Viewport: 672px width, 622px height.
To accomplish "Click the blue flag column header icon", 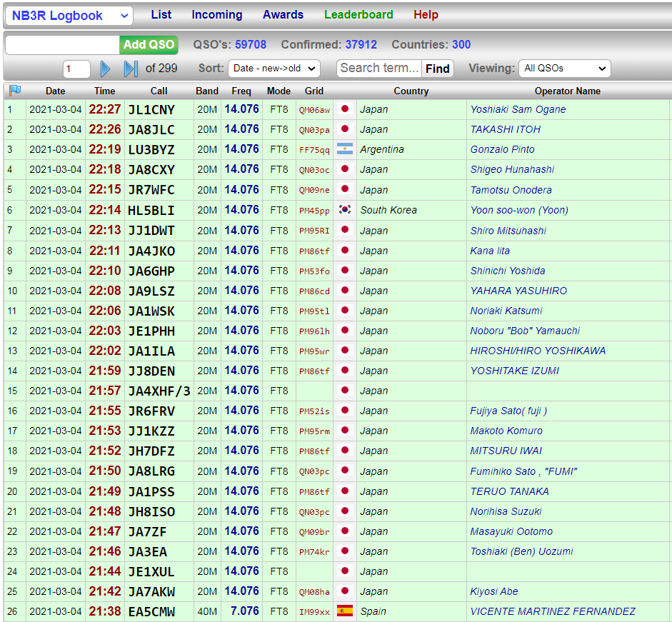I will pyautogui.click(x=14, y=91).
